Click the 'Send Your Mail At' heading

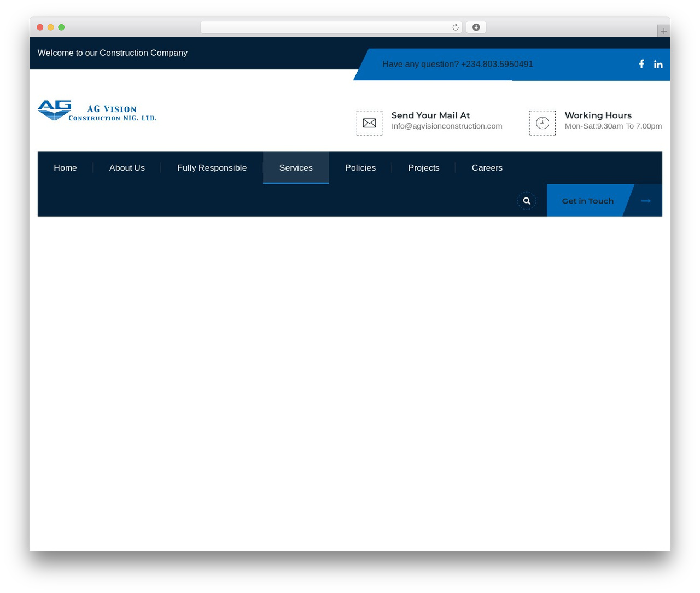[x=431, y=115]
